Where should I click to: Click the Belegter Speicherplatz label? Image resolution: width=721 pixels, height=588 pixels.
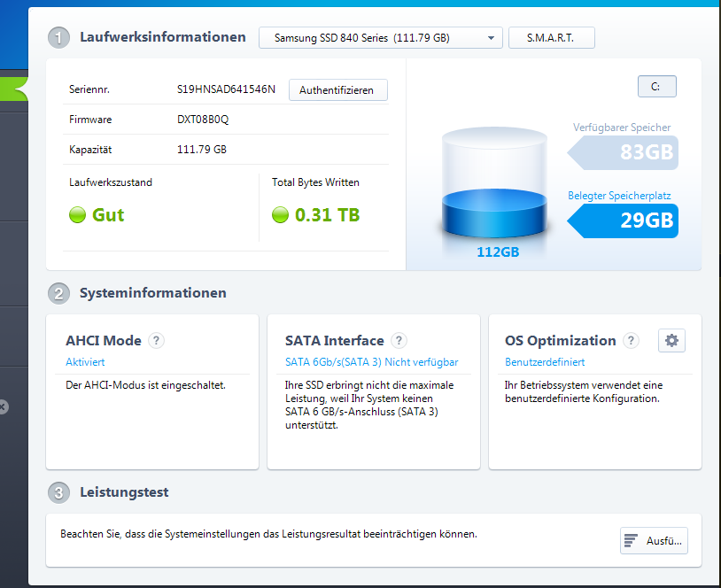(x=619, y=196)
